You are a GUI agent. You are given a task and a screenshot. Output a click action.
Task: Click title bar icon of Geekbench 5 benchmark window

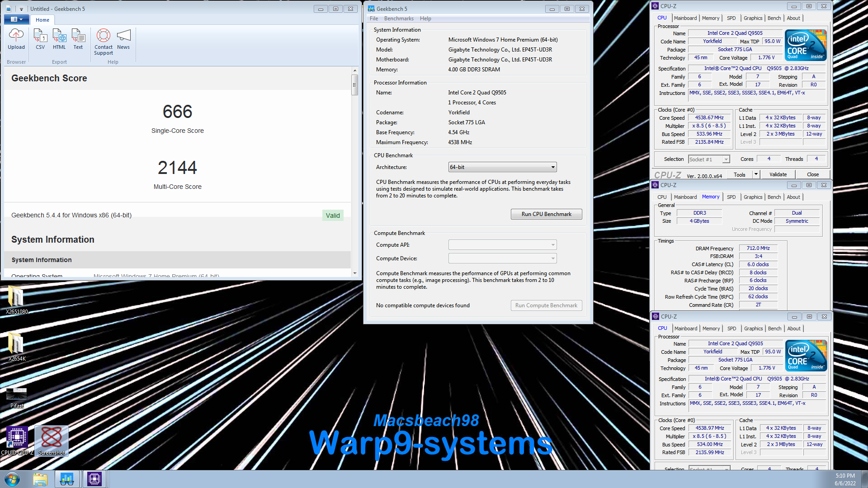[371, 9]
